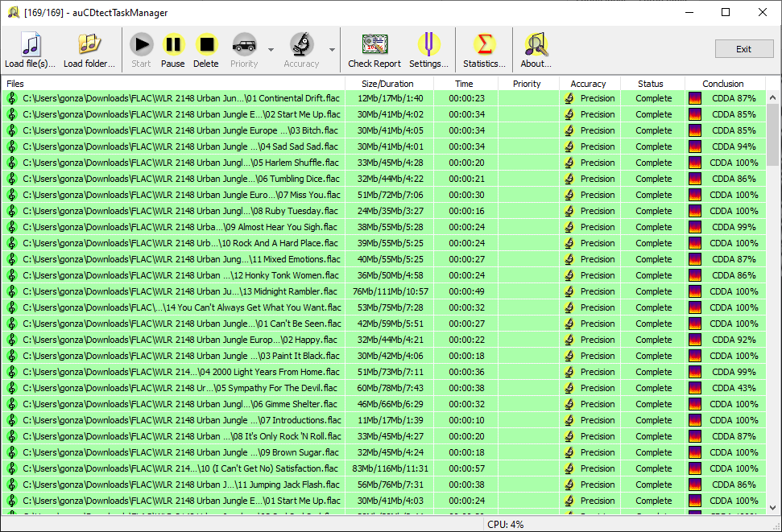Sort by the Size/Duration column header

pyautogui.click(x=389, y=83)
